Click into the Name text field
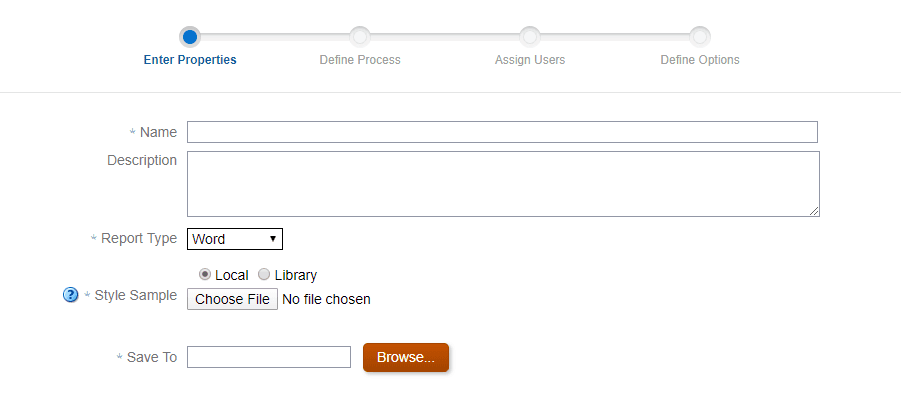 tap(502, 132)
